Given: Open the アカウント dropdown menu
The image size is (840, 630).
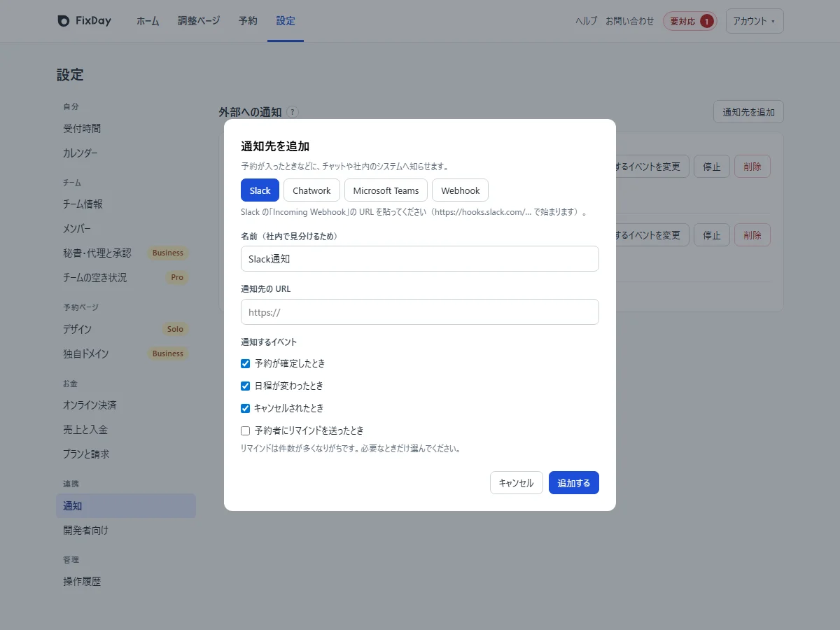Looking at the screenshot, I should click(755, 21).
